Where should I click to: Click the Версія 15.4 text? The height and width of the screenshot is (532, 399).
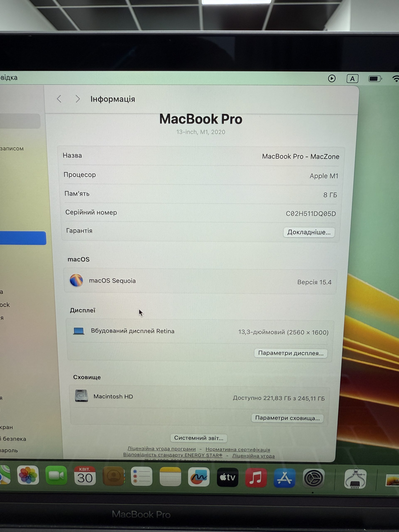[314, 282]
